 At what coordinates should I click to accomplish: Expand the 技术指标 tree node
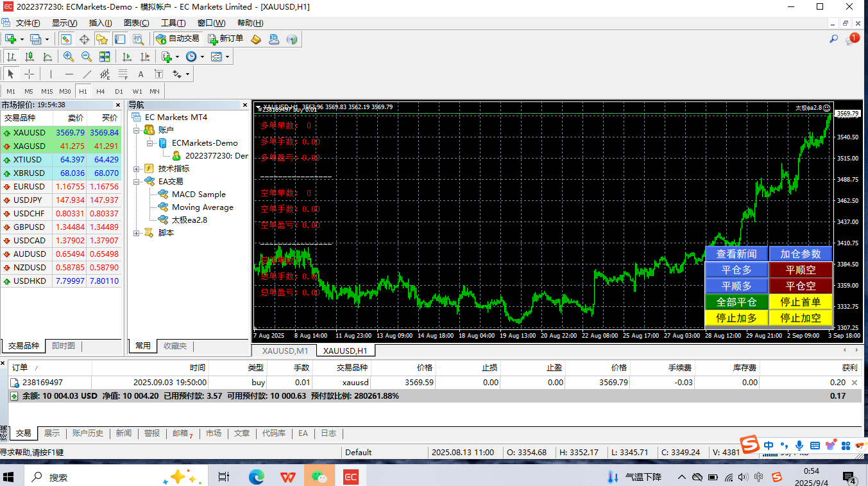pyautogui.click(x=137, y=169)
